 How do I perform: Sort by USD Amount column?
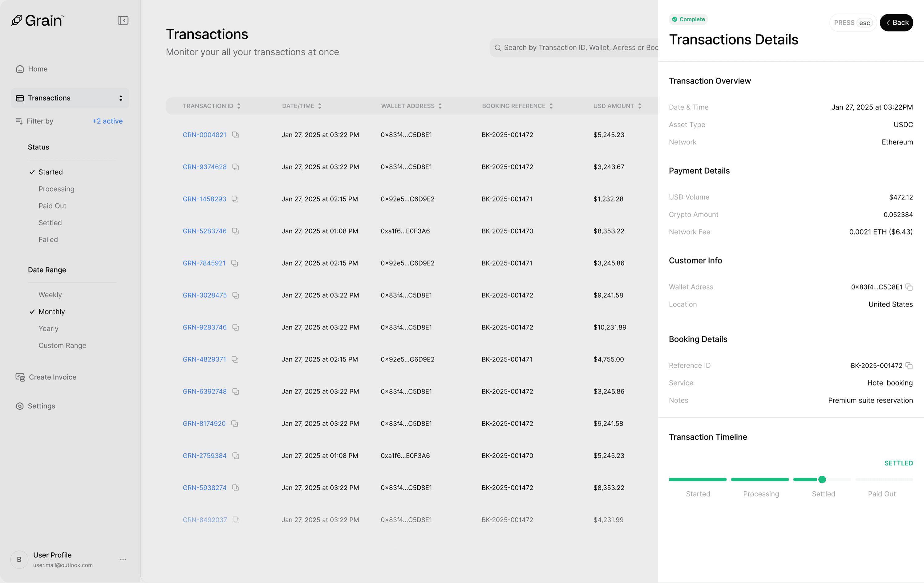(639, 106)
